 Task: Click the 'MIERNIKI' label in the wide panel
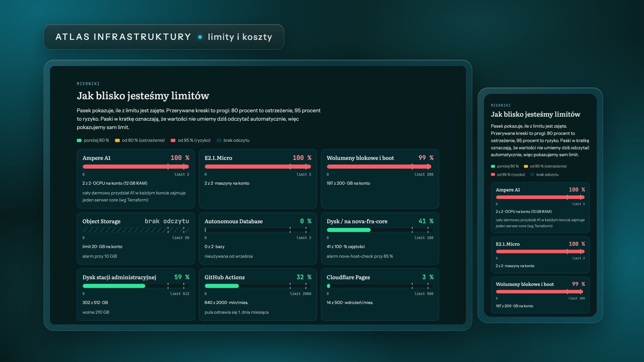tap(88, 84)
